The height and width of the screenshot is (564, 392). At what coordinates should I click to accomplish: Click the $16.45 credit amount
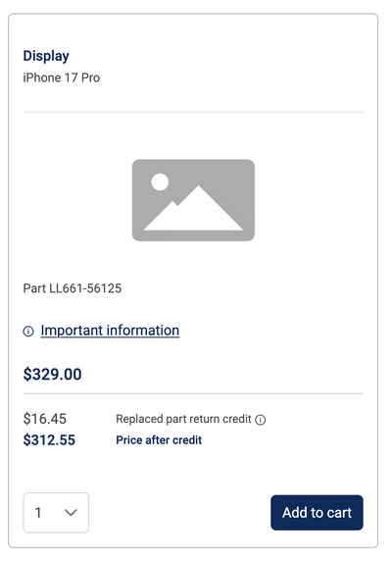point(45,419)
